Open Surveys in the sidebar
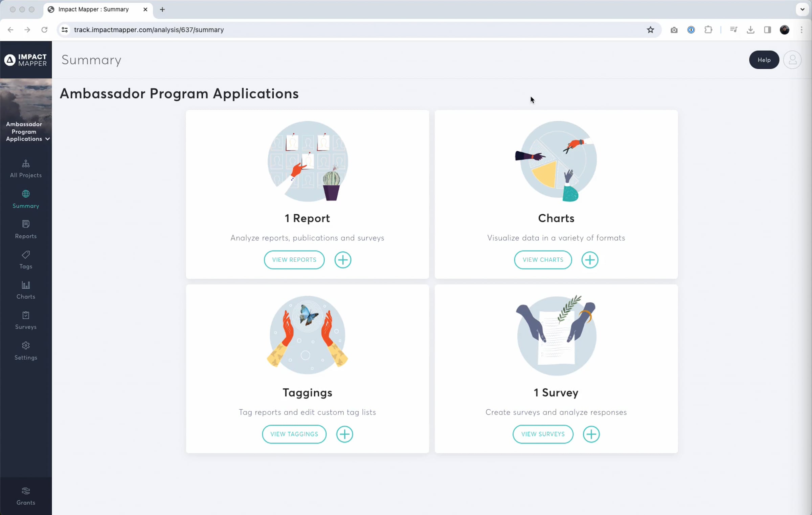 click(x=26, y=320)
